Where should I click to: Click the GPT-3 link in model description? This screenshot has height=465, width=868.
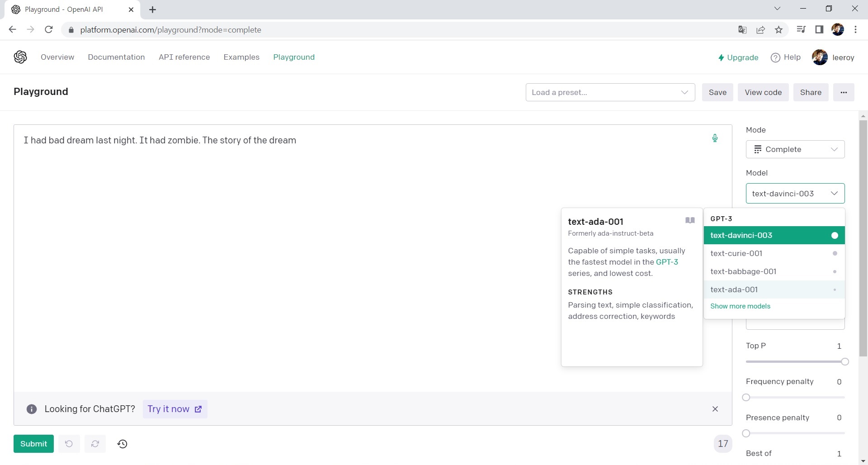pyautogui.click(x=667, y=262)
